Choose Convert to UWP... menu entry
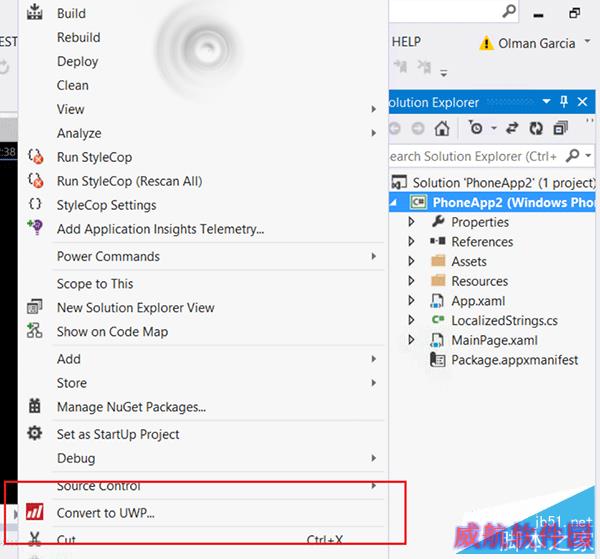The image size is (600, 559). point(105,513)
